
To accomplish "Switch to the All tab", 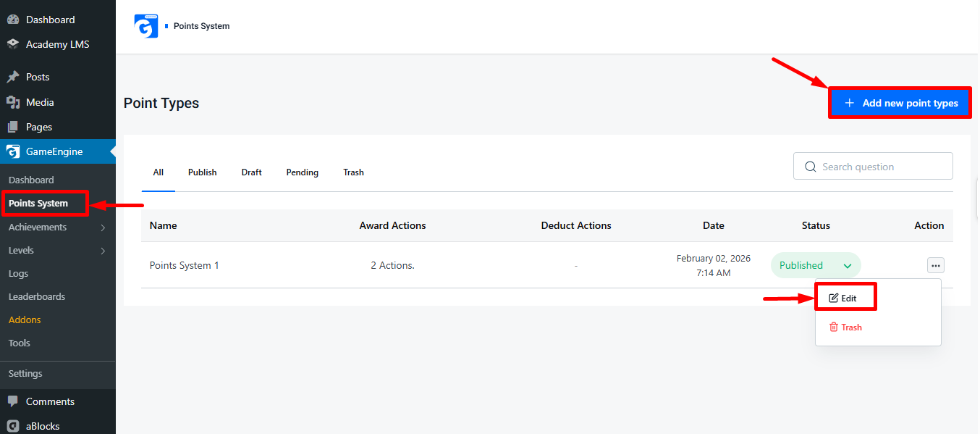I will tap(159, 172).
